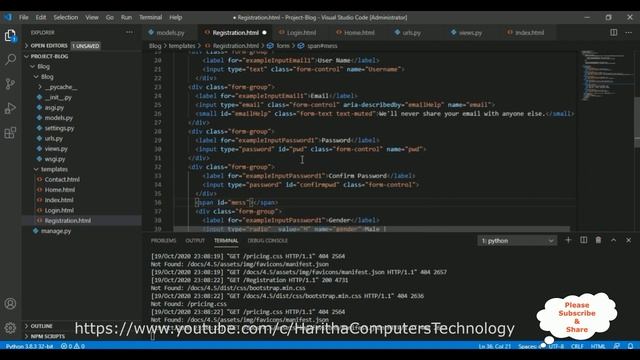
Task: Maximize the panel with up chevron
Action: tap(613, 240)
